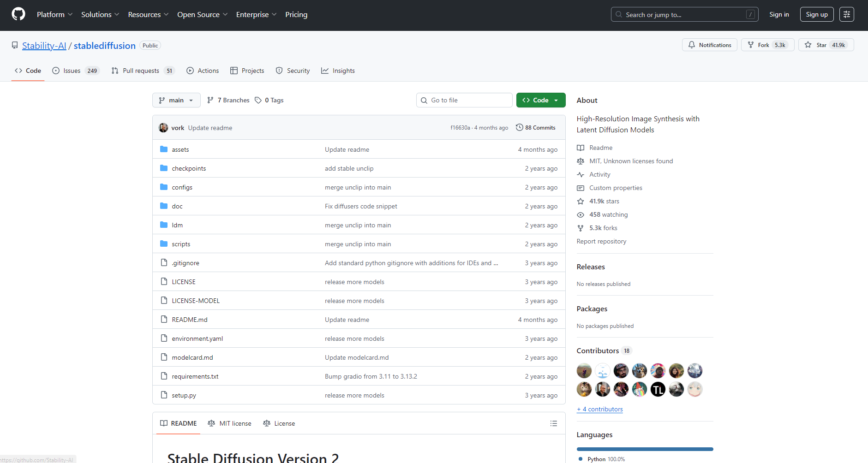Click the Sign up button
The width and height of the screenshot is (868, 463).
(x=816, y=14)
